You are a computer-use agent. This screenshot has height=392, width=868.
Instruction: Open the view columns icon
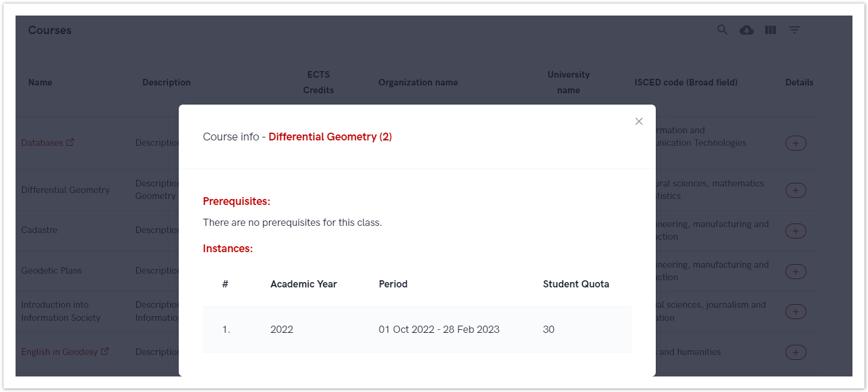(x=770, y=30)
